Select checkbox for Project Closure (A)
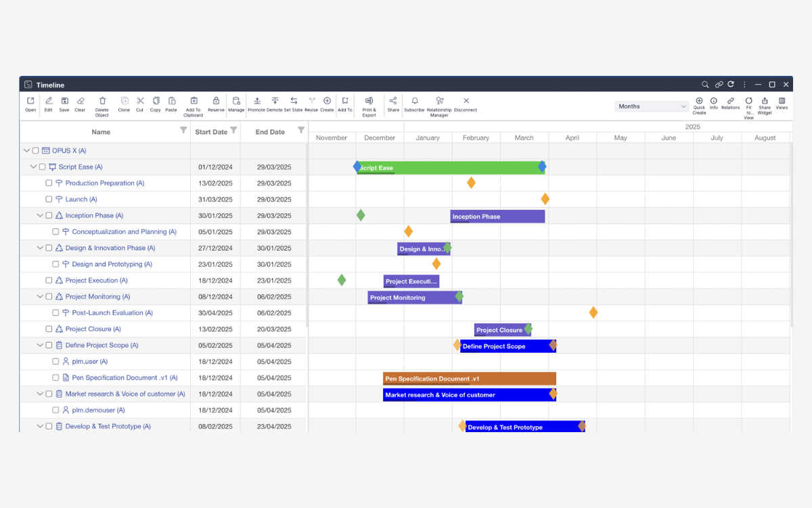This screenshot has width=812, height=508. (x=49, y=329)
